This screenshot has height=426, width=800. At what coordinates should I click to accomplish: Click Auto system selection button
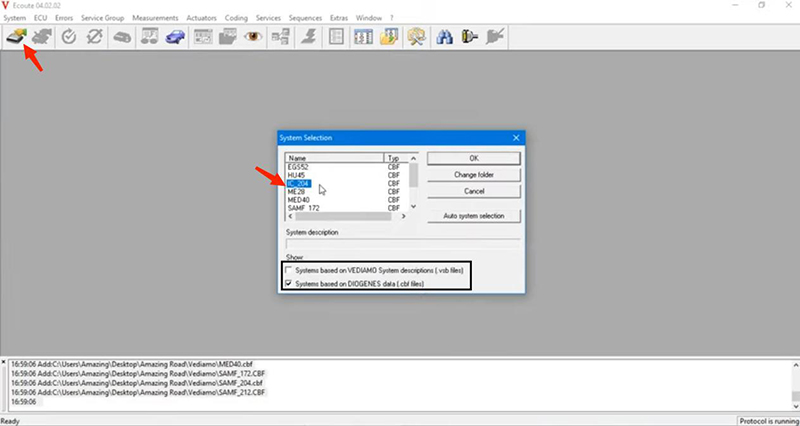point(474,216)
